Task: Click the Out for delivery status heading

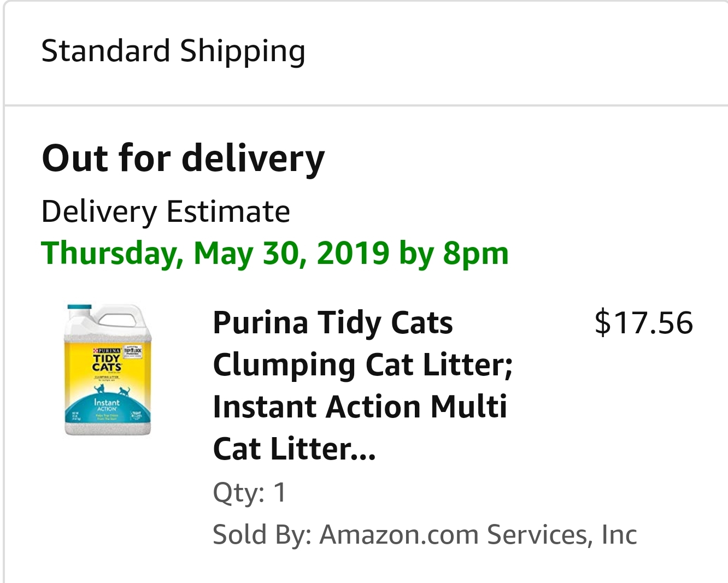Action: pyautogui.click(x=183, y=158)
